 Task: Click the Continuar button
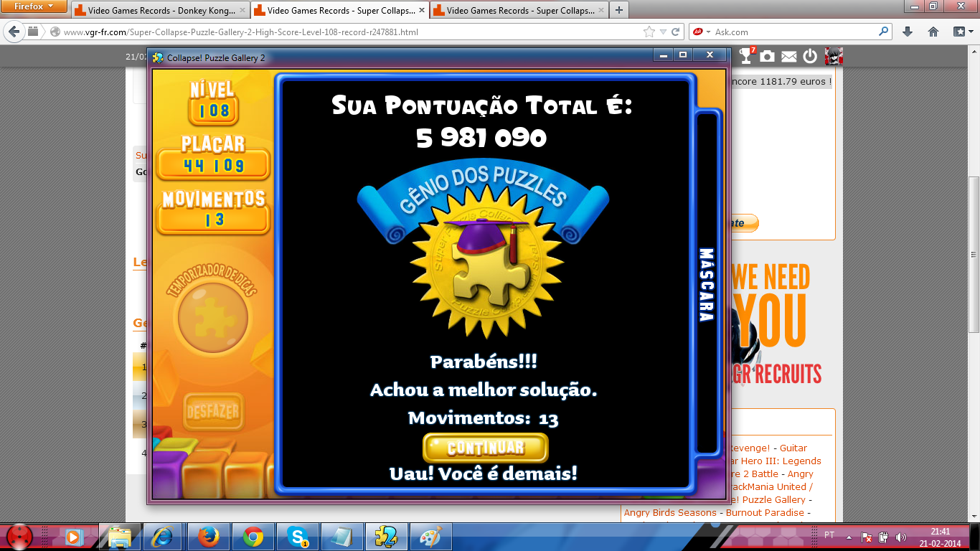click(485, 448)
